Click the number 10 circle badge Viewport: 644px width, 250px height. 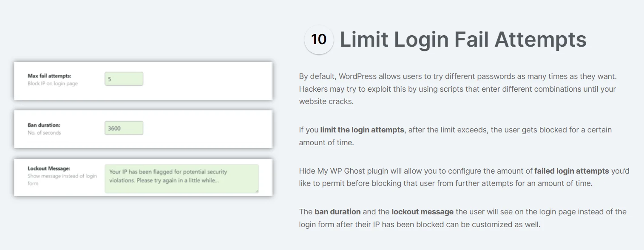click(x=319, y=39)
